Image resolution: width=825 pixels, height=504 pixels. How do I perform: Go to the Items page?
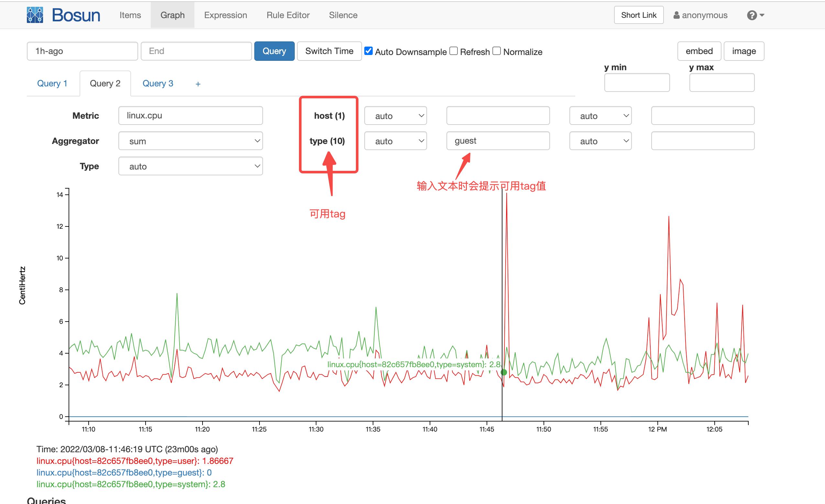point(130,15)
